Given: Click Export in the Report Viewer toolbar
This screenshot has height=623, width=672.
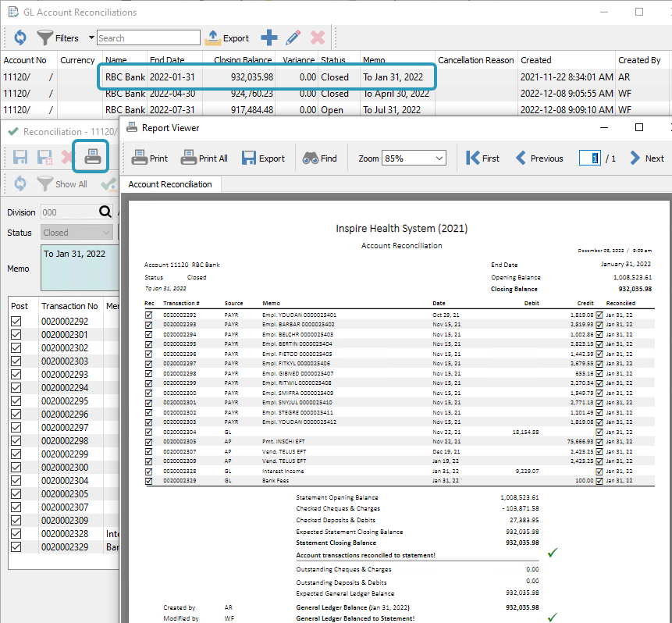Looking at the screenshot, I should 263,158.
